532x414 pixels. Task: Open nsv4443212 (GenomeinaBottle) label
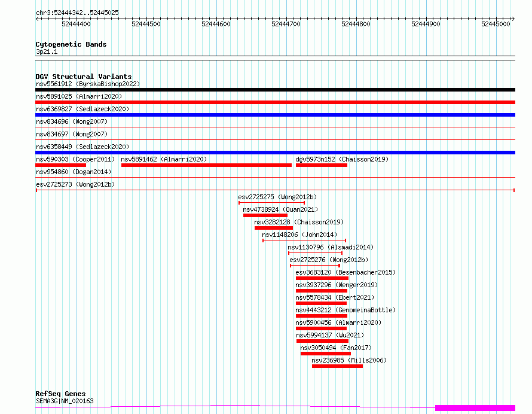(346, 310)
